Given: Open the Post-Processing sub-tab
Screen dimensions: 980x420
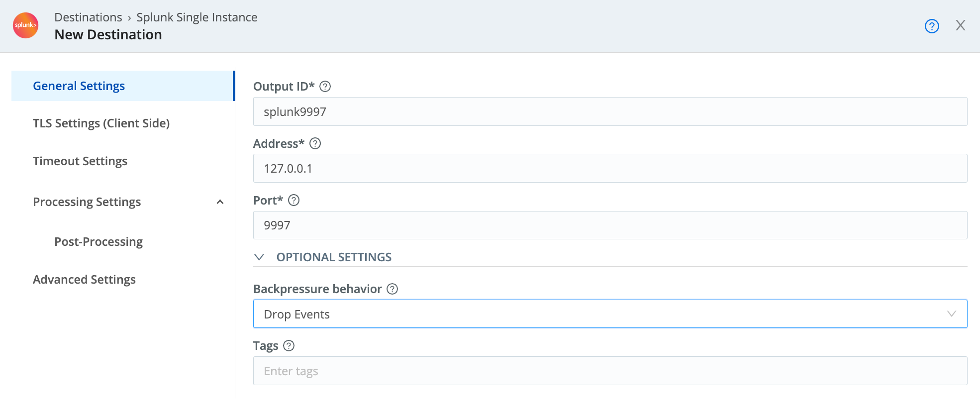Looking at the screenshot, I should [98, 242].
